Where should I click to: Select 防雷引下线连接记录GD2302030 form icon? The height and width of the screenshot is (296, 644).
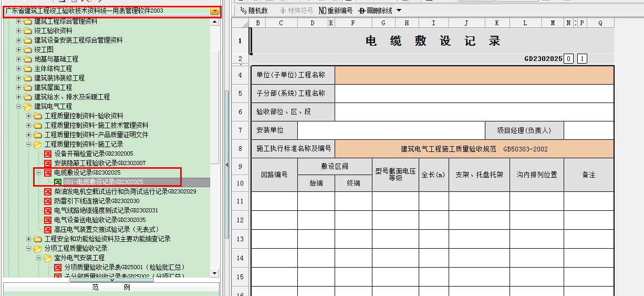[x=48, y=201]
